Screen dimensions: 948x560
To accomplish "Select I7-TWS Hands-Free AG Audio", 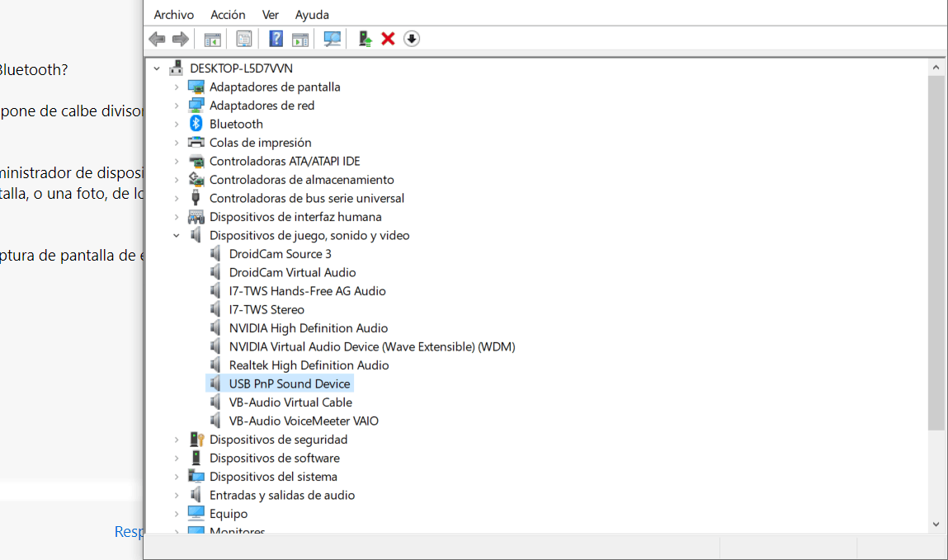I will [x=307, y=291].
